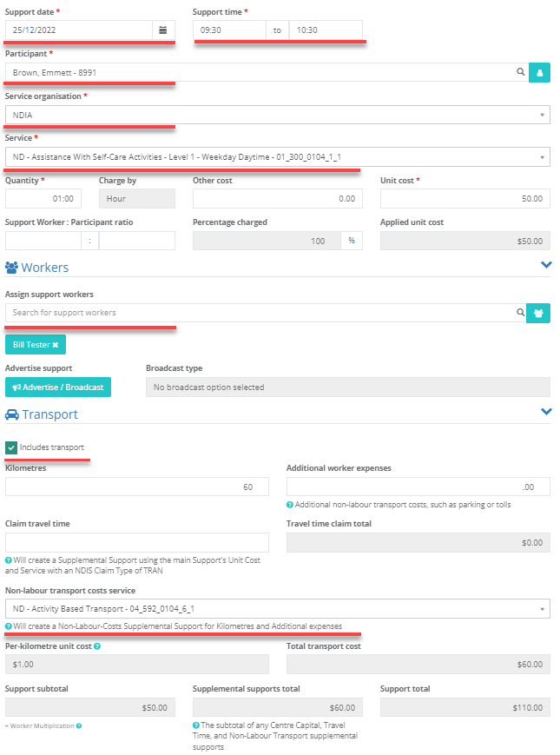Uncheck the Includes transport checkbox

[11, 447]
